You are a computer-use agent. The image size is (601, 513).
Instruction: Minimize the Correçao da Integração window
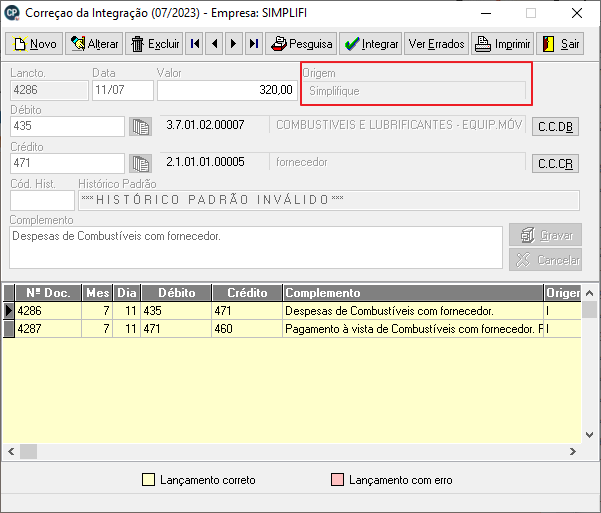click(x=486, y=13)
